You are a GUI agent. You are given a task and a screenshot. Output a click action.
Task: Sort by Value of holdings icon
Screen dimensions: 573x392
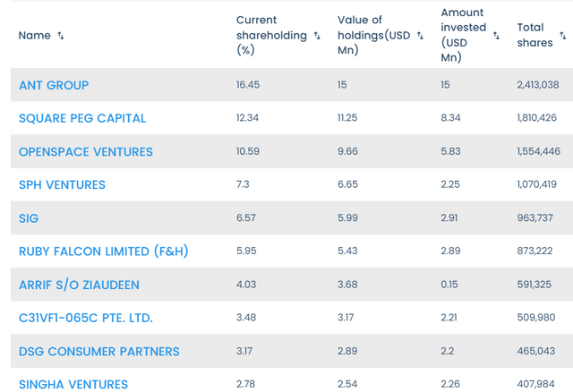[421, 36]
